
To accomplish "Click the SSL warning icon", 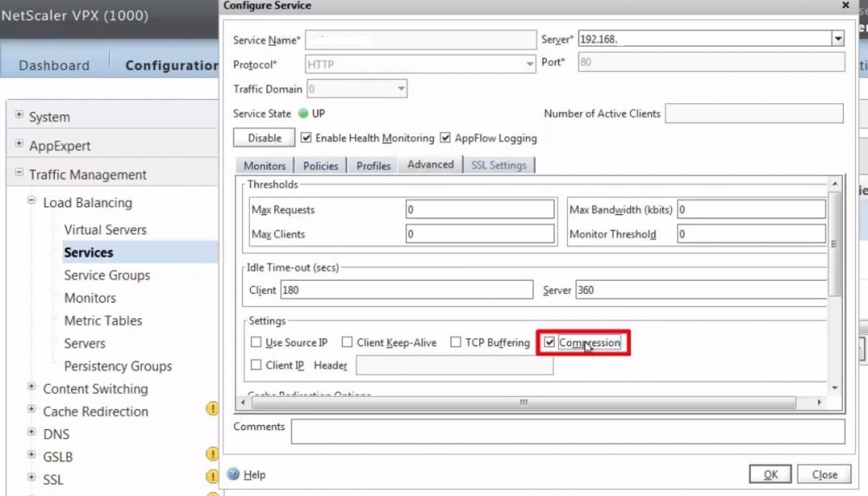I will pos(212,477).
